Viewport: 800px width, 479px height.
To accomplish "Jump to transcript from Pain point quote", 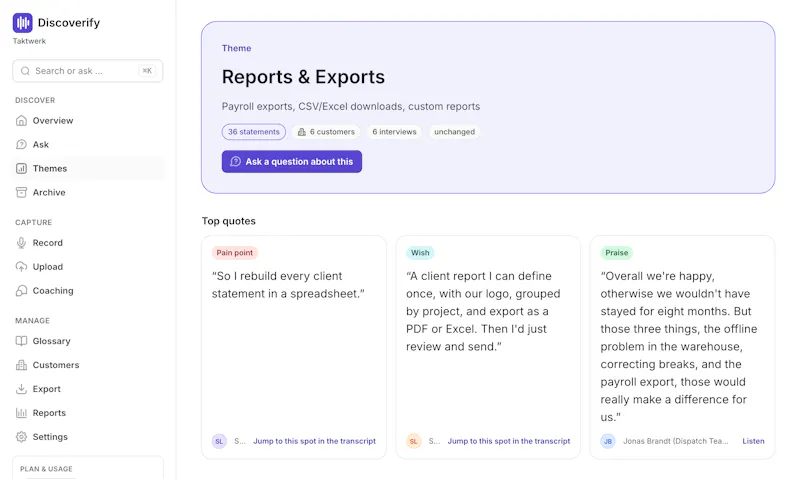I will pos(314,441).
